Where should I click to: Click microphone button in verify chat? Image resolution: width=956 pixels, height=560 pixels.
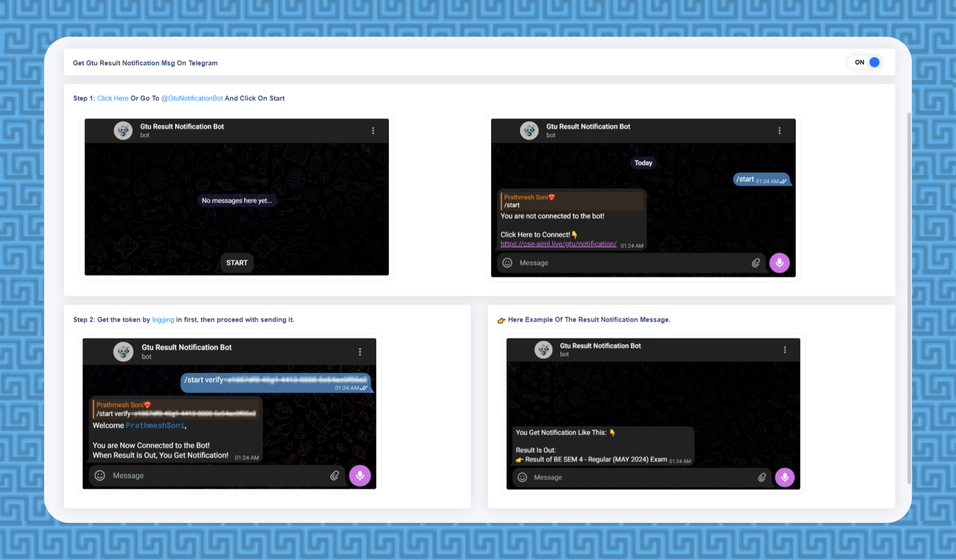pyautogui.click(x=360, y=475)
